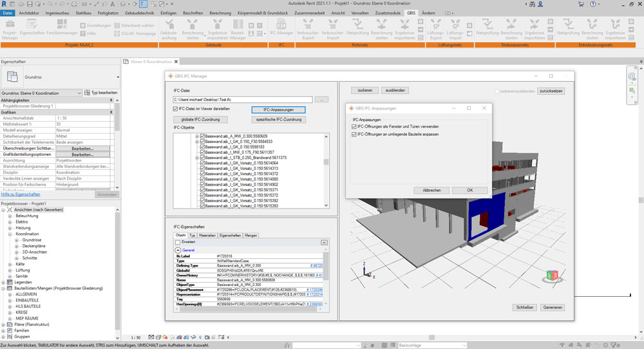The width and height of the screenshot is (644, 349).
Task: Click Abbrechen in IFC-Anpassungen dialog
Action: pyautogui.click(x=431, y=190)
